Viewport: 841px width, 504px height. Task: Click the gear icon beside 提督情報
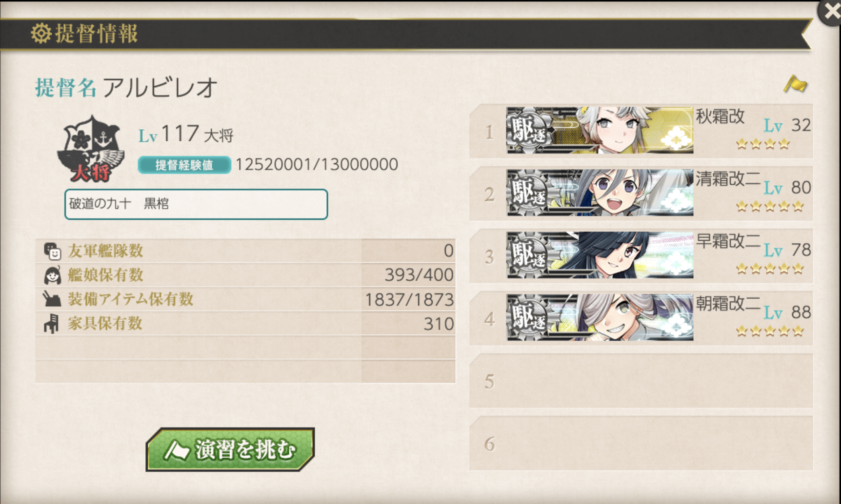point(41,34)
